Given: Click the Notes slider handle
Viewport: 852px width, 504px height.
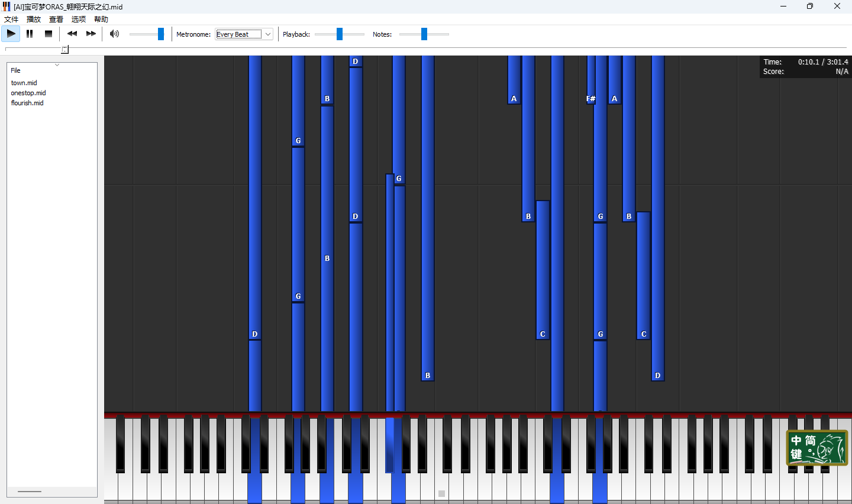Looking at the screenshot, I should (424, 34).
